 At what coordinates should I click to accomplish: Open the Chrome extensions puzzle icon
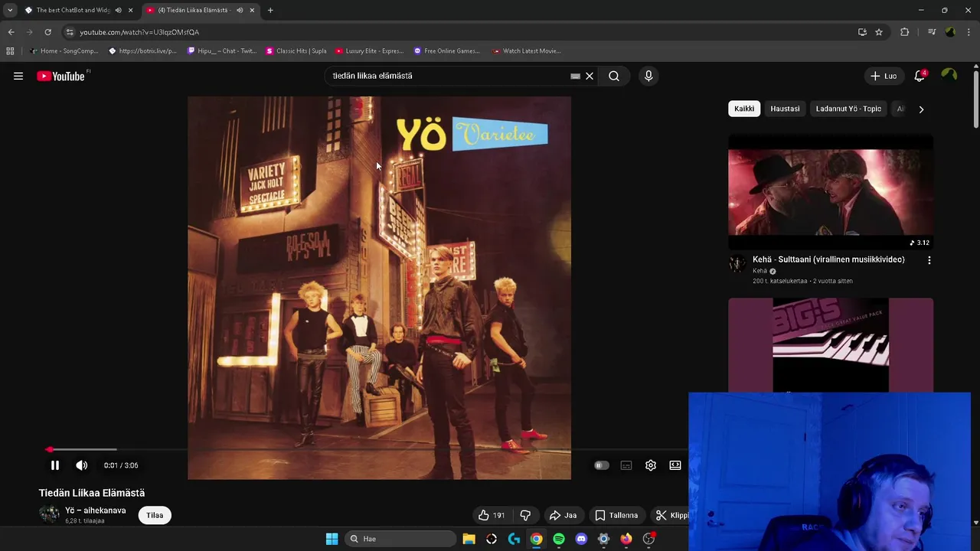[x=905, y=32]
